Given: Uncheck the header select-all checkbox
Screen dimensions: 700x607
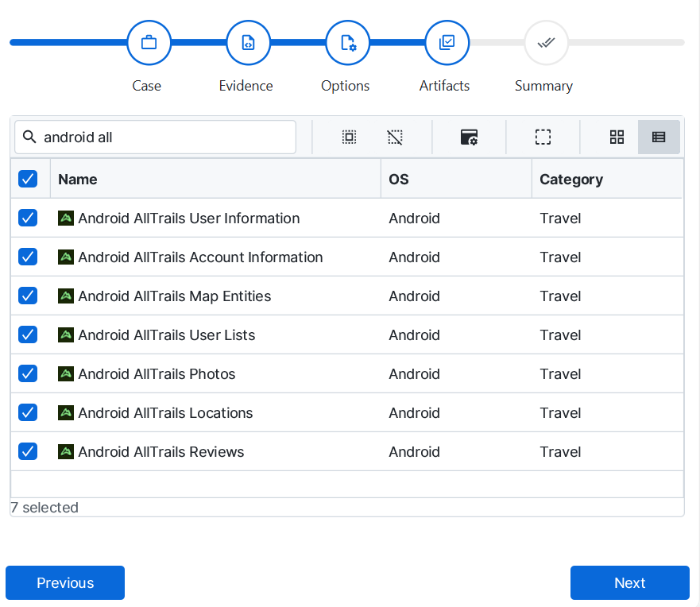Looking at the screenshot, I should click(x=28, y=179).
